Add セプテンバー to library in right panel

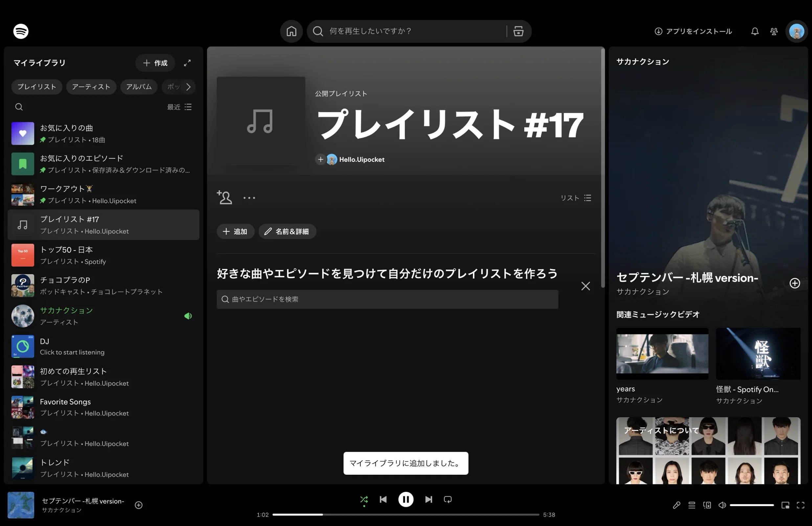795,283
